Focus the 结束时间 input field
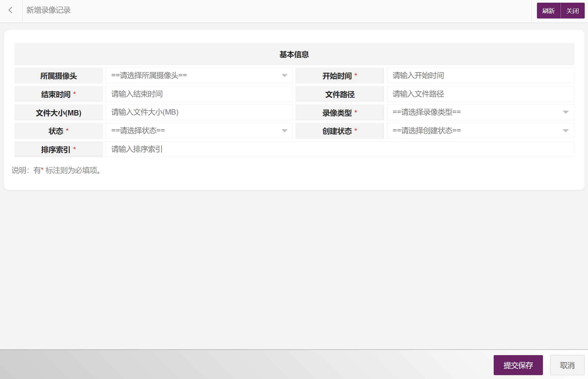Viewport: 588px width, 379px height. tap(199, 94)
